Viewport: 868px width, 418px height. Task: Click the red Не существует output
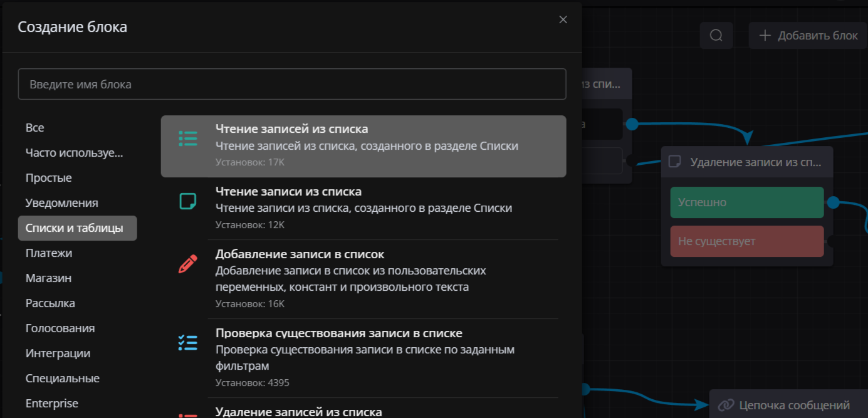point(746,241)
